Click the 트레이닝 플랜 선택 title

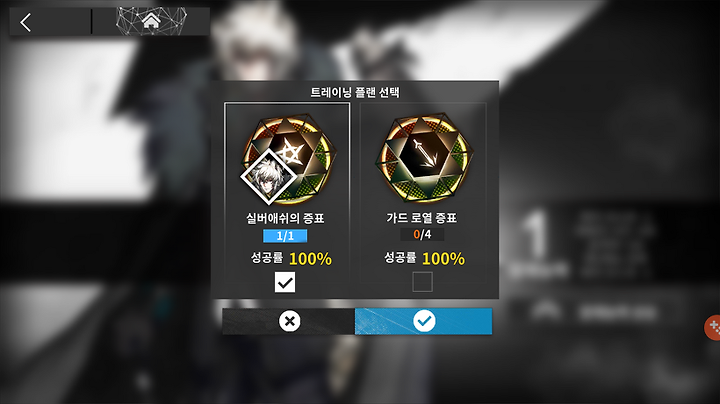(355, 92)
